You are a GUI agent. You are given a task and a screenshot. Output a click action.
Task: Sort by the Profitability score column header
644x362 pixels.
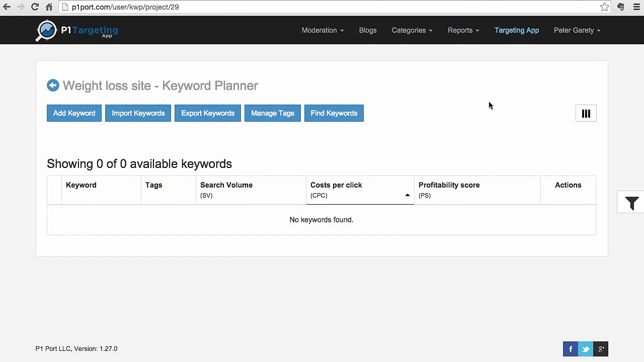[477, 190]
